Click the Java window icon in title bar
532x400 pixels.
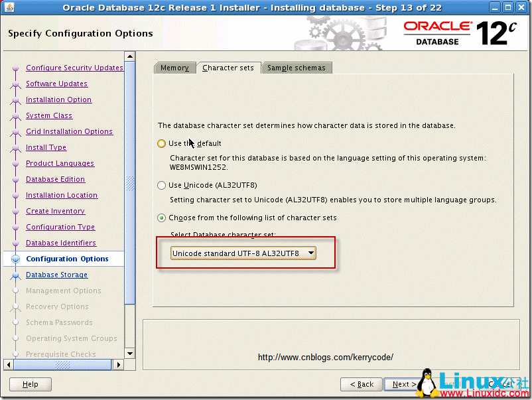click(9, 7)
